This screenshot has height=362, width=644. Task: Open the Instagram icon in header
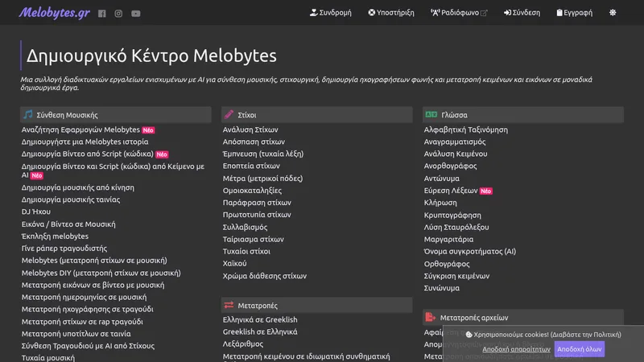(x=118, y=14)
